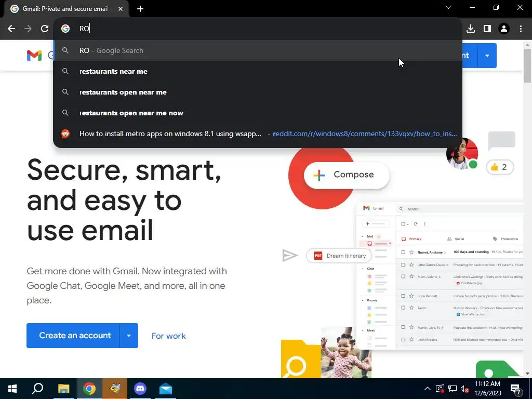Click the Google icon in address bar

point(65,29)
